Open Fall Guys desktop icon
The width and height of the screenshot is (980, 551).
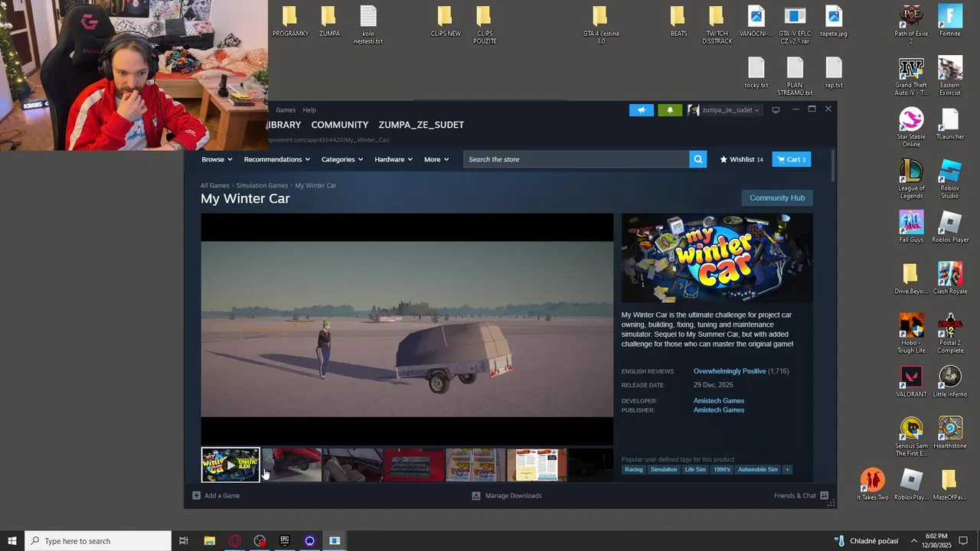(911, 227)
